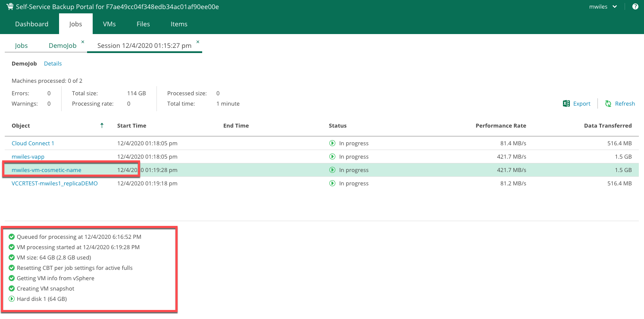Close the DemoJob tab

(83, 42)
